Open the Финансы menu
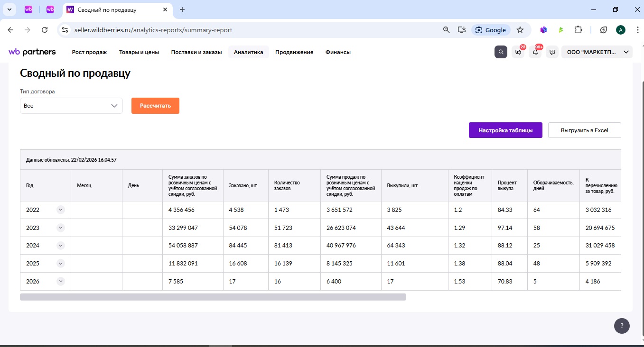The image size is (644, 347). [338, 52]
